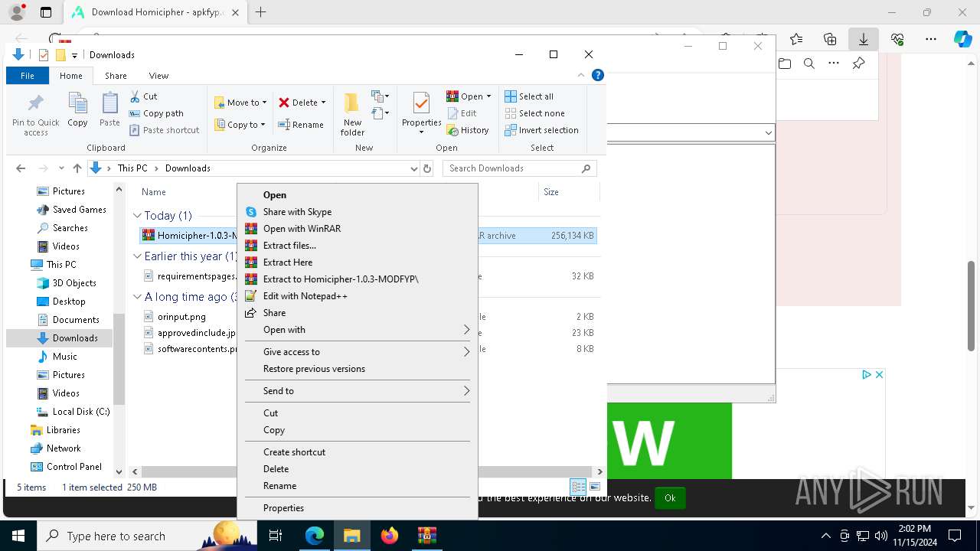
Task: Open WinRAR from the taskbar
Action: tap(427, 536)
